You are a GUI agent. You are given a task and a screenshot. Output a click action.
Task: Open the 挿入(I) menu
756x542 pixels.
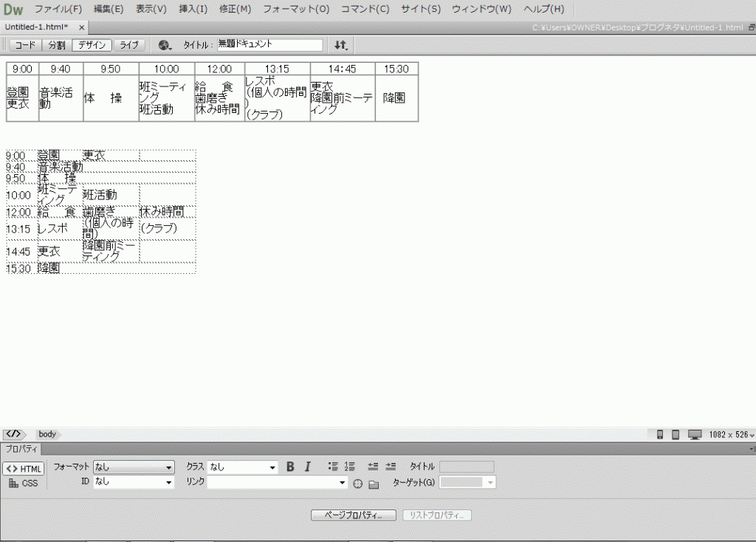pyautogui.click(x=193, y=10)
